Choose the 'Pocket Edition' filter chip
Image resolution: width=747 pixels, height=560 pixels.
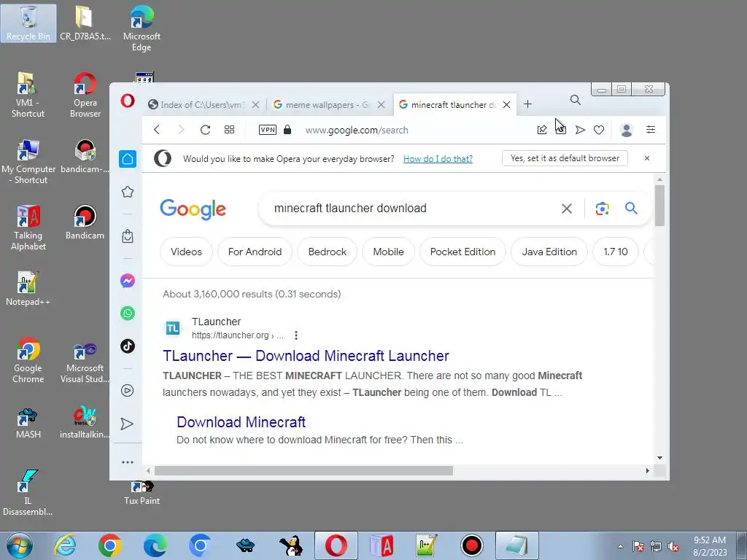click(x=462, y=252)
